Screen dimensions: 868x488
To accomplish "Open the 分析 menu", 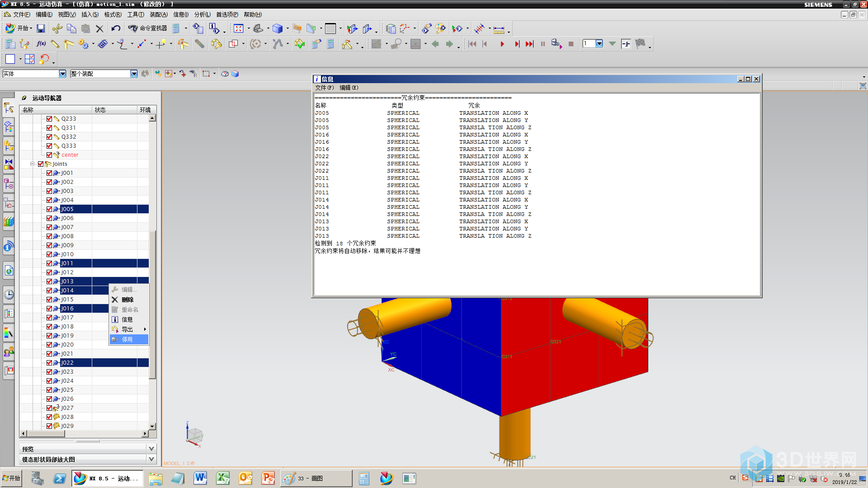I will tap(203, 14).
